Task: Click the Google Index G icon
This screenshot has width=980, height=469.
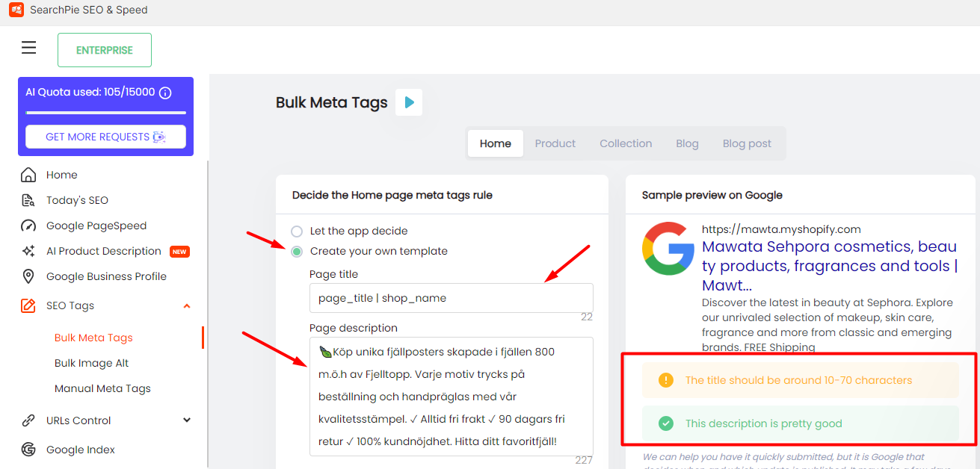Action: 28,450
